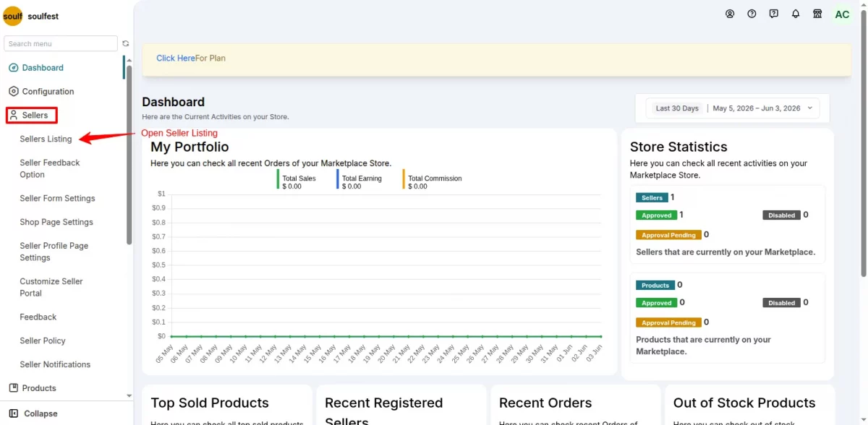Screen dimensions: 868x425
Task: Open Dashboard in the sidebar
Action: click(43, 68)
